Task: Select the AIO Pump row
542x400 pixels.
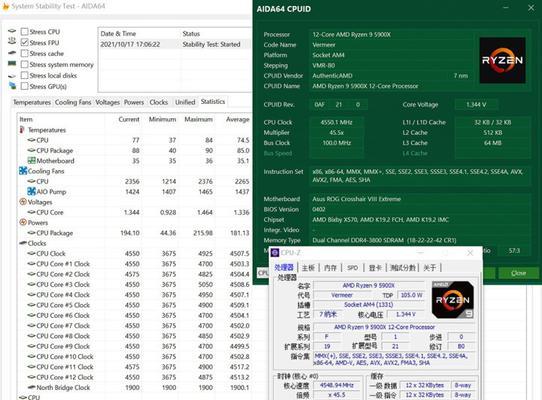Action: 134,192
